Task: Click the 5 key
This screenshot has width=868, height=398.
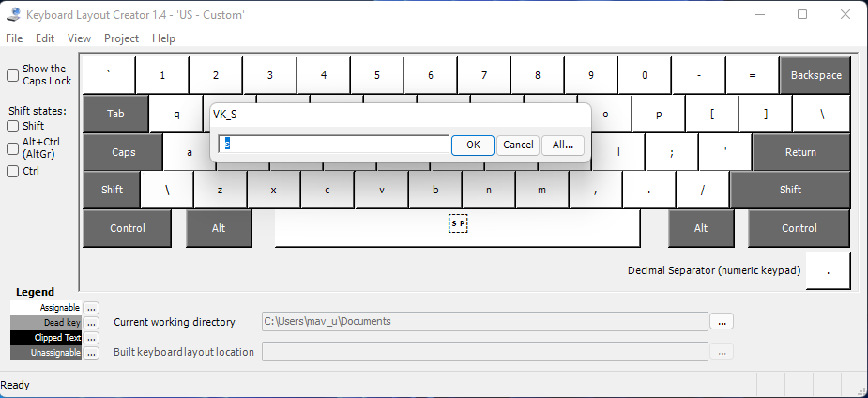Action: [377, 75]
